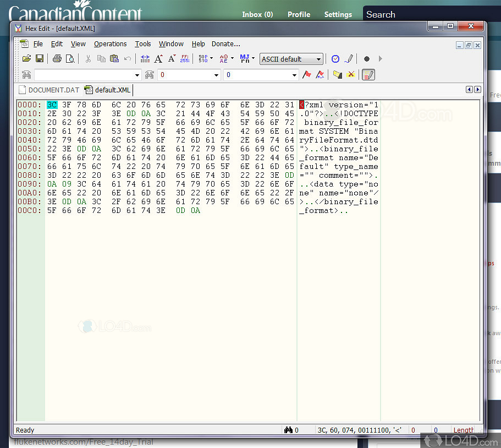Expand the red 0 address combo box
This screenshot has height=448, width=501.
click(216, 75)
